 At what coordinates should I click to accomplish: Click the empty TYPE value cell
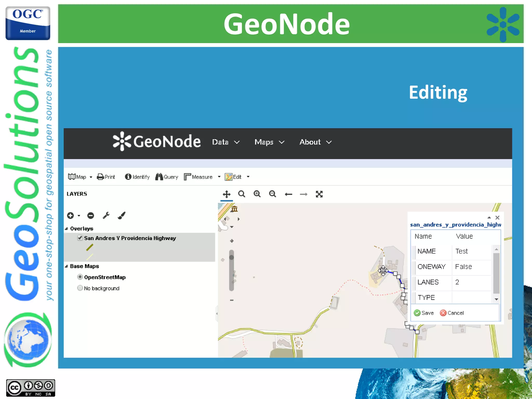click(x=471, y=297)
